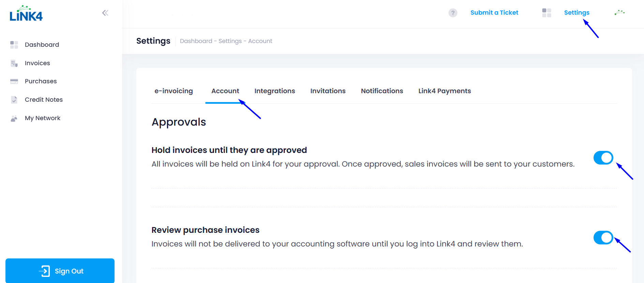Switch to the e-invoicing tab

coord(174,91)
